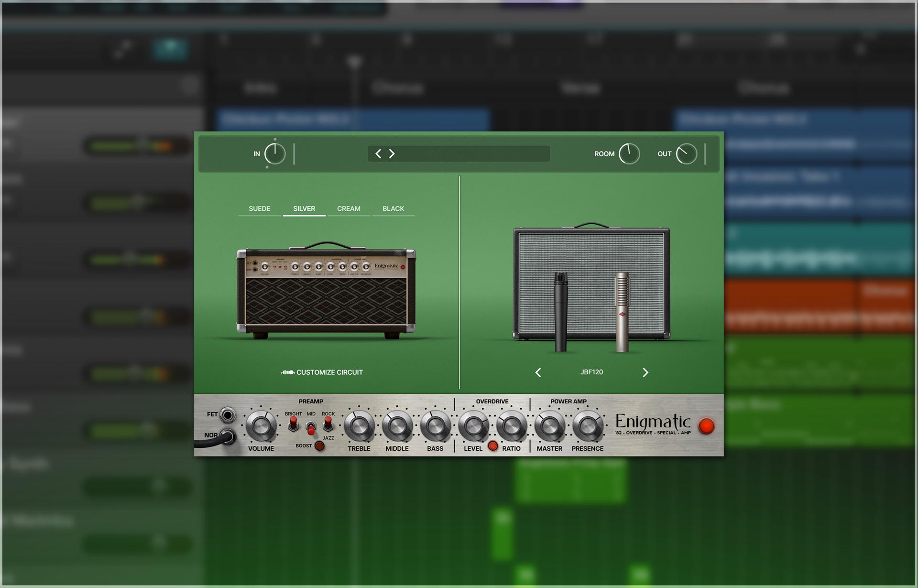
Task: Switch to the next cabinet after JBF120
Action: pyautogui.click(x=645, y=372)
